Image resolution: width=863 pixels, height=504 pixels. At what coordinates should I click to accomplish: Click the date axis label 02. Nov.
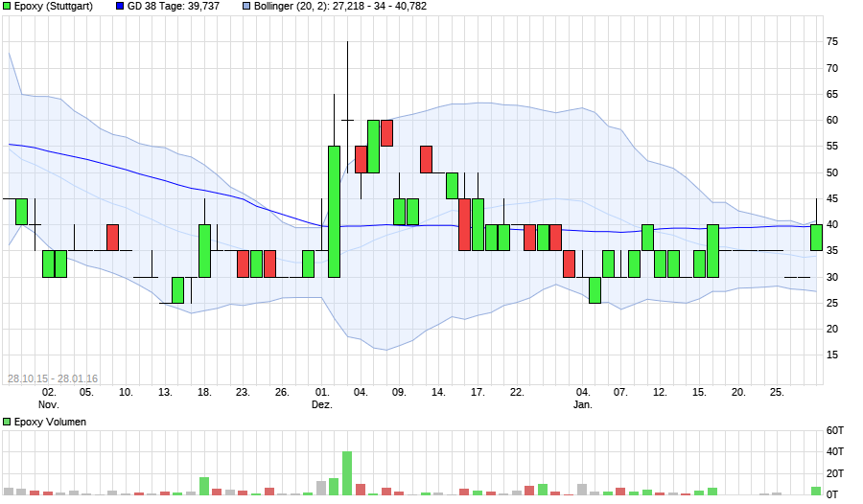tap(49, 399)
